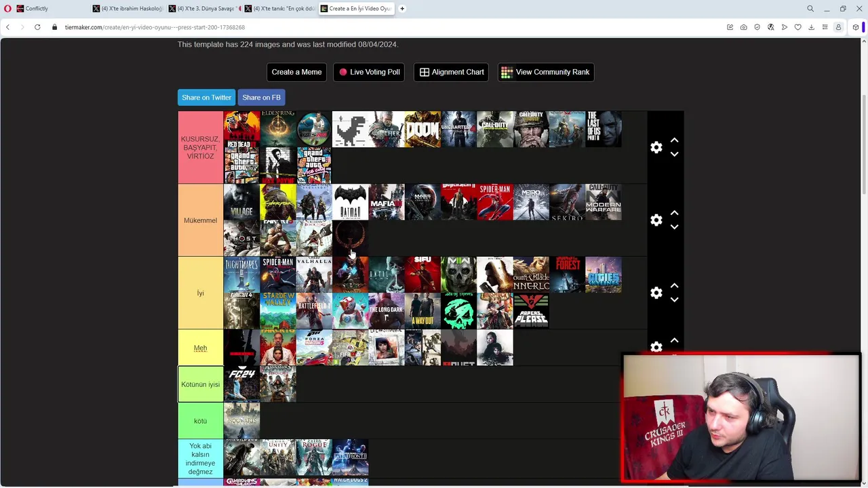
Task: Add page to bookmarks heart icon
Action: coord(798,27)
